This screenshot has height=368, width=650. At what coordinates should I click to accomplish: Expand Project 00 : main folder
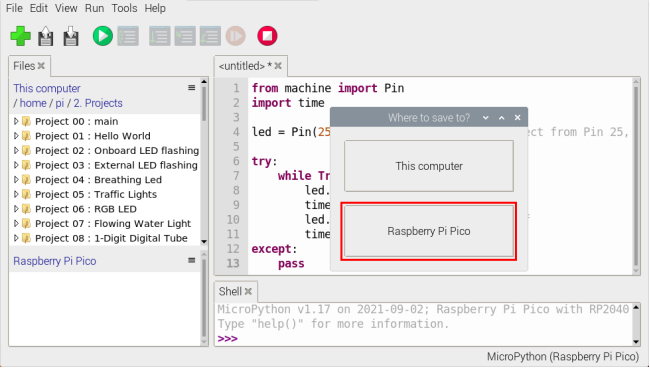pos(16,121)
